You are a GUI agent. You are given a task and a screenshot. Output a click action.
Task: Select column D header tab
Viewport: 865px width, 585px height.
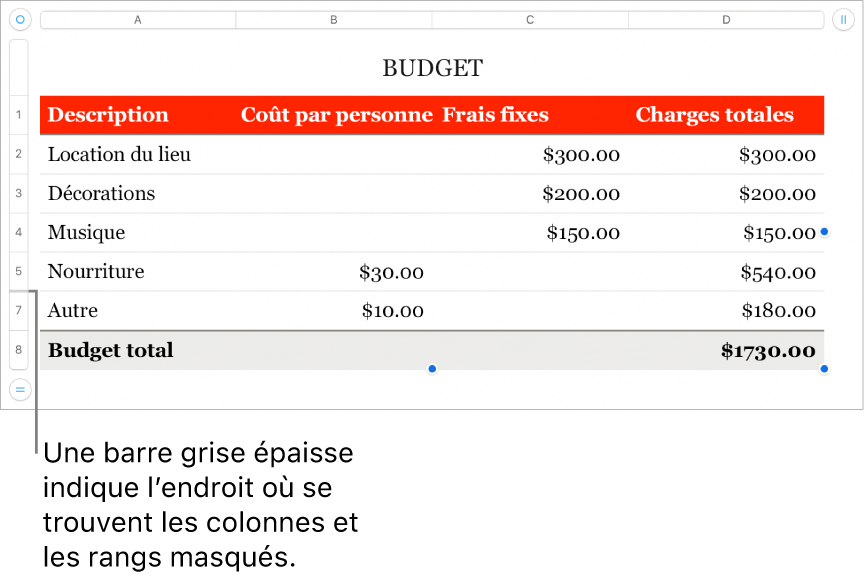point(727,19)
